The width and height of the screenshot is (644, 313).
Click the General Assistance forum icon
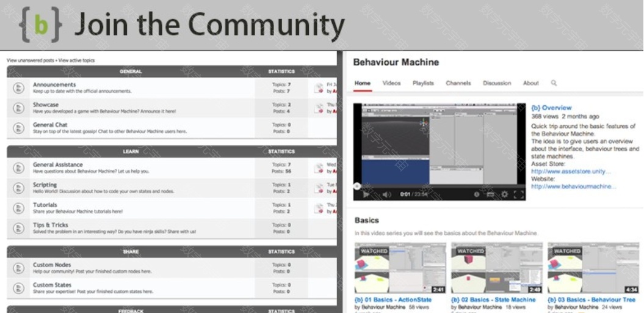(18, 168)
